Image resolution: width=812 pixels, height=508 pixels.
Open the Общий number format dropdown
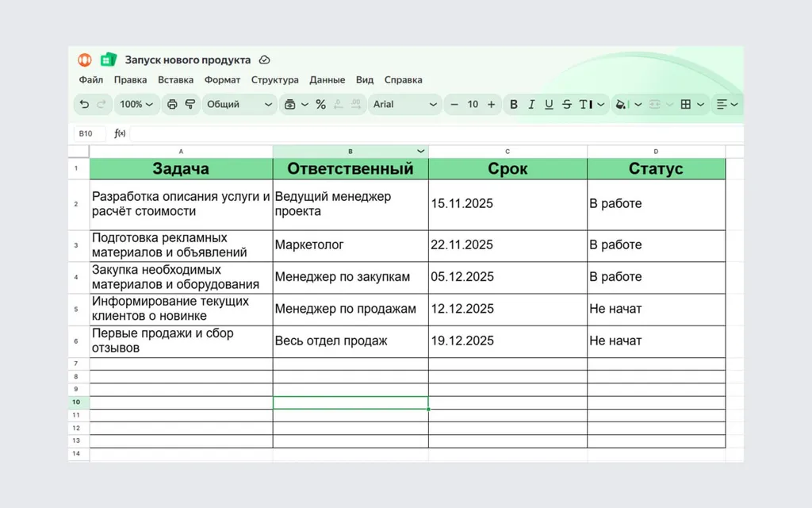[239, 104]
